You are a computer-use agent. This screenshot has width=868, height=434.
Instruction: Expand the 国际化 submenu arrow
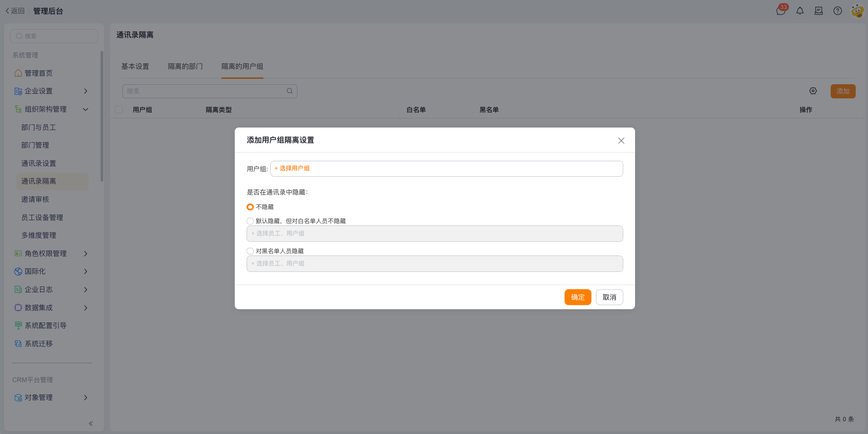(86, 271)
